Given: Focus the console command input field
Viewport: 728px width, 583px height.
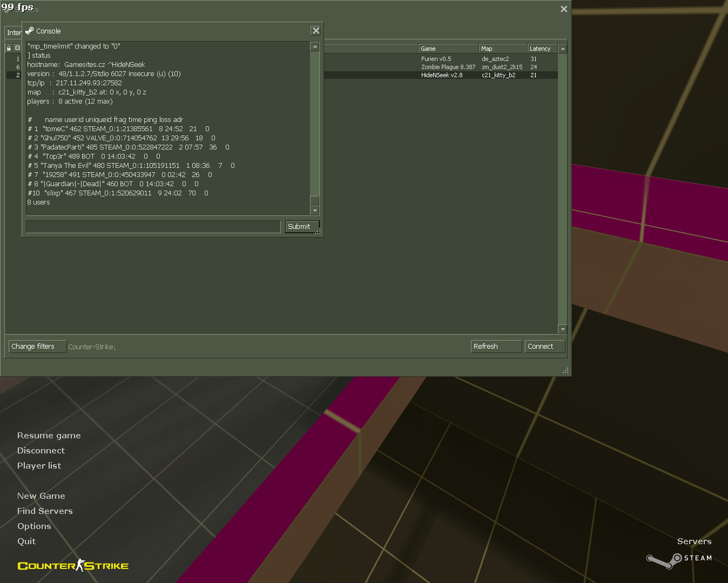Looking at the screenshot, I should coord(153,227).
